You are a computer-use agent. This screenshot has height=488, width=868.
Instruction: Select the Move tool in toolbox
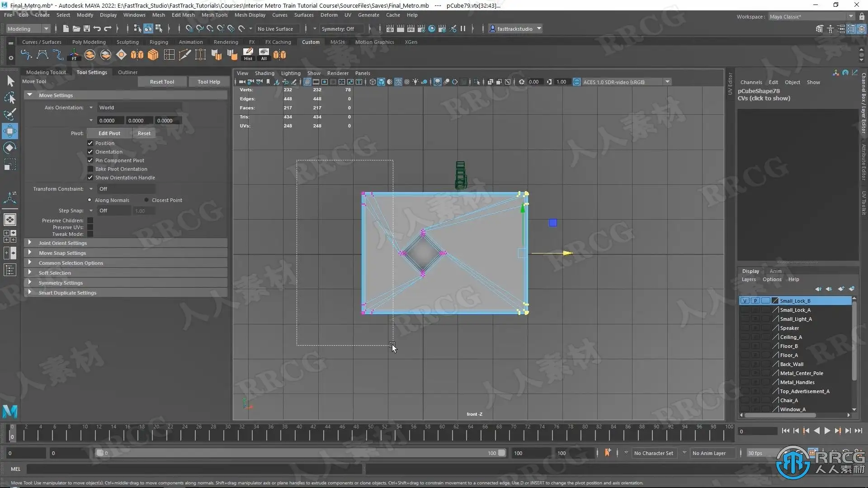coord(10,131)
